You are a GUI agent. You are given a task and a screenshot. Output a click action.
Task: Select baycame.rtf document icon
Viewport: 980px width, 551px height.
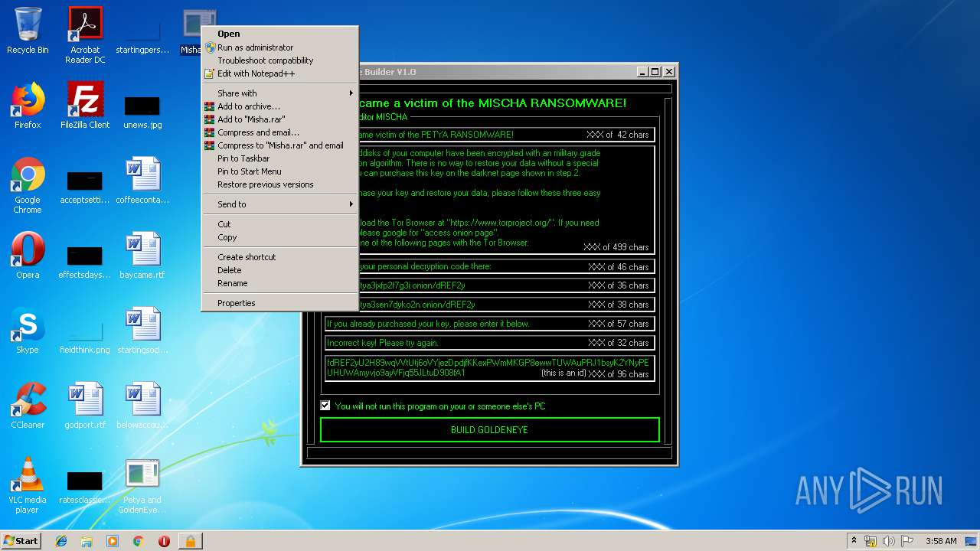[x=142, y=256]
